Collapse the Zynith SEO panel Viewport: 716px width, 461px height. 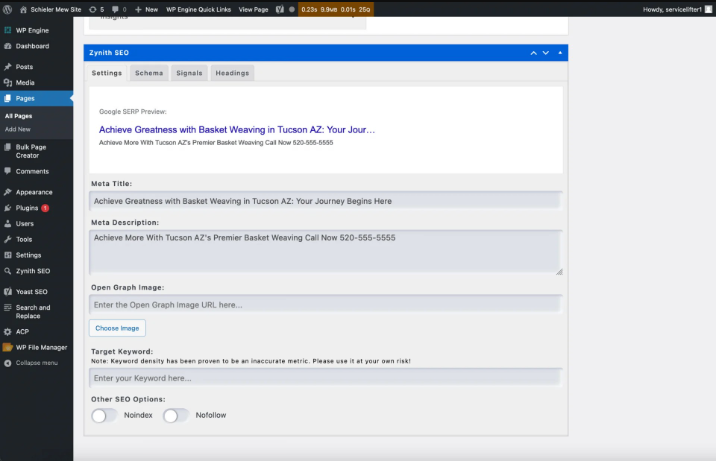tap(560, 52)
